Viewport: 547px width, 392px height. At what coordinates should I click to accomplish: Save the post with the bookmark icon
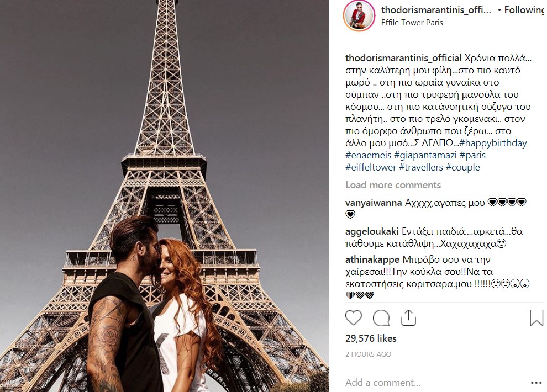(536, 318)
